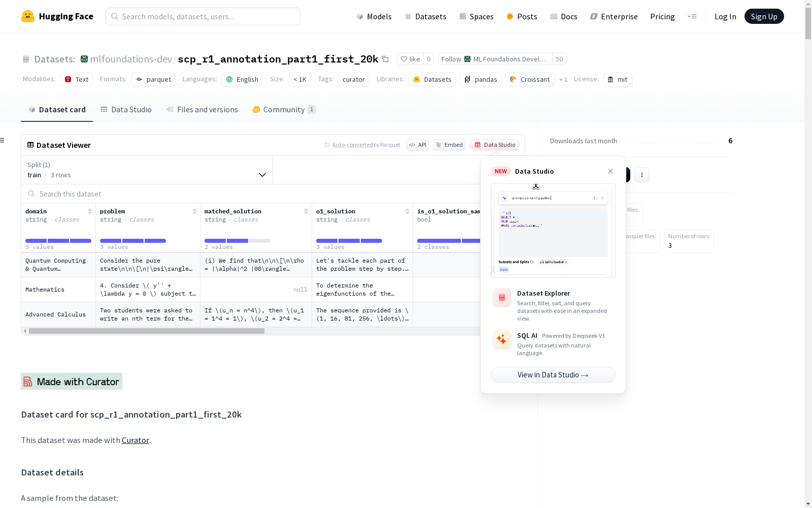This screenshot has height=508, width=812.
Task: Filter by the English language tag
Action: [242, 79]
